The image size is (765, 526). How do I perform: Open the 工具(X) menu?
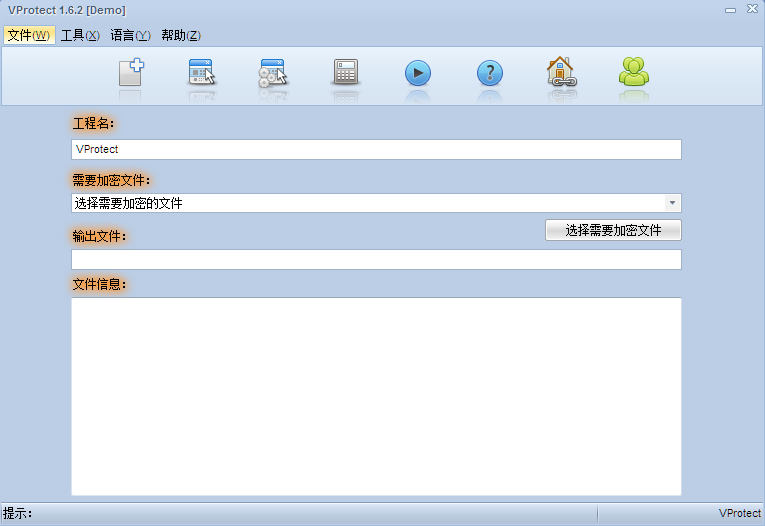tap(81, 35)
